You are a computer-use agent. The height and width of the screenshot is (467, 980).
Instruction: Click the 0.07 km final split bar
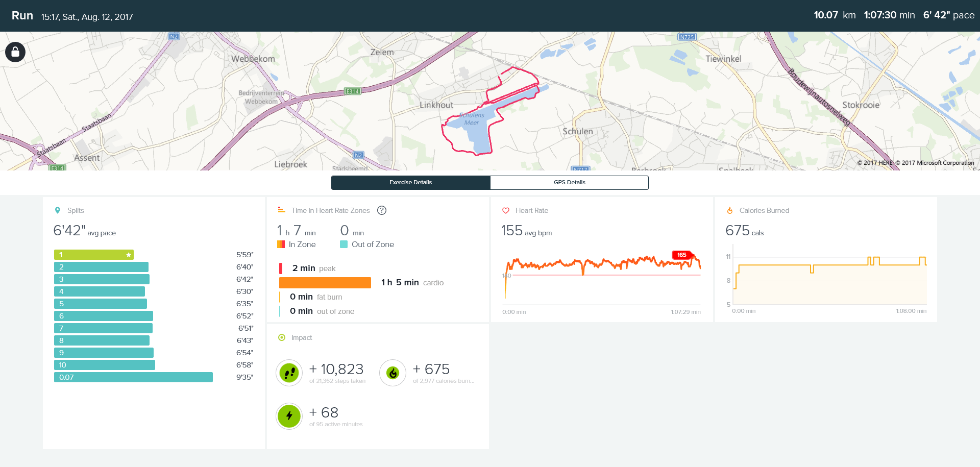(133, 377)
